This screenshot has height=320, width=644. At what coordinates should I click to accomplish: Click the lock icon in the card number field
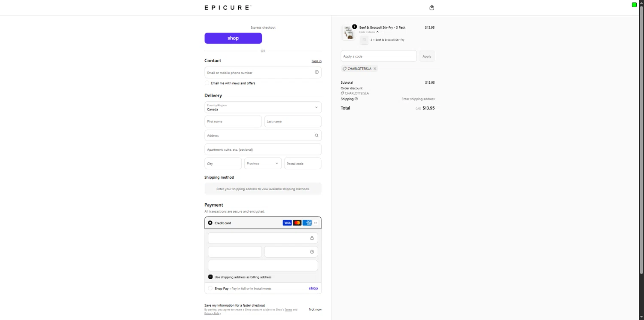[312, 238]
